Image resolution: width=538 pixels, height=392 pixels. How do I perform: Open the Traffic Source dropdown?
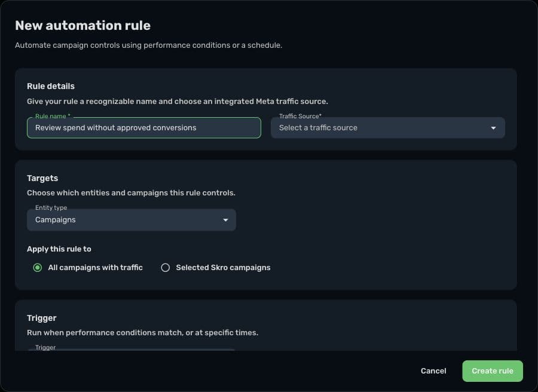pos(388,128)
